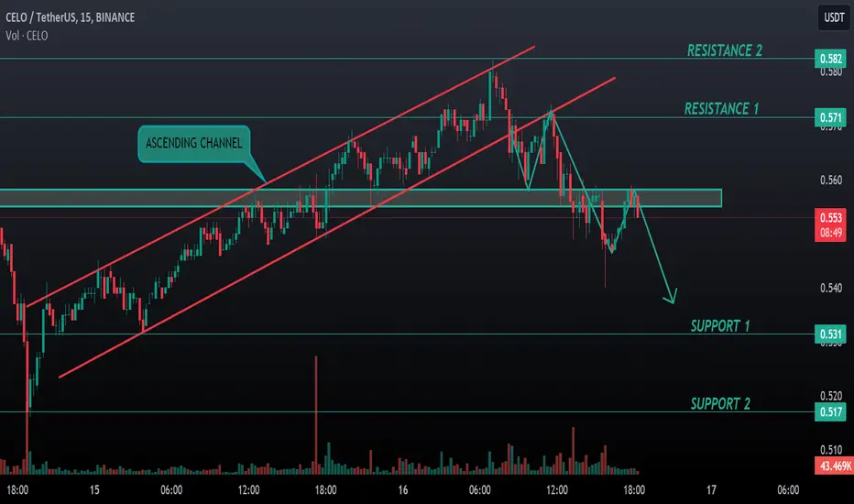
Task: Select the SUPPORT 2 text label
Action: 720,404
